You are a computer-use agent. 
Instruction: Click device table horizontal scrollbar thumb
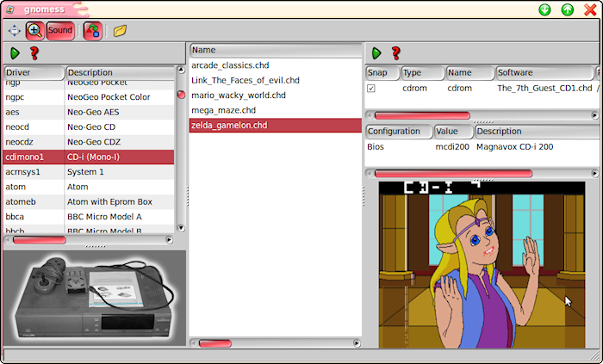(x=422, y=115)
